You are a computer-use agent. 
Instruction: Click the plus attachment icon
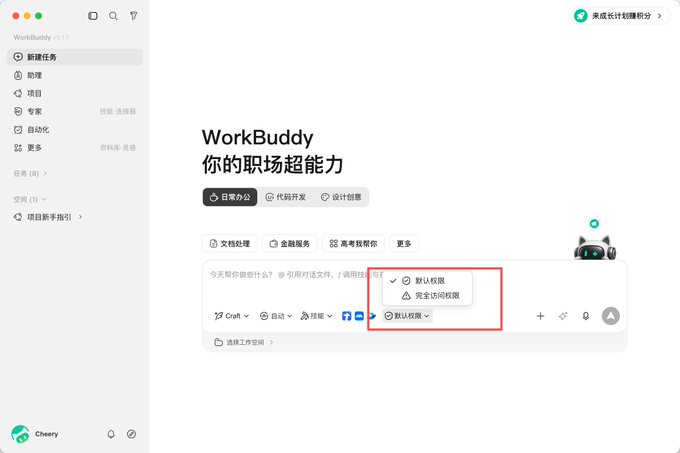click(x=540, y=316)
